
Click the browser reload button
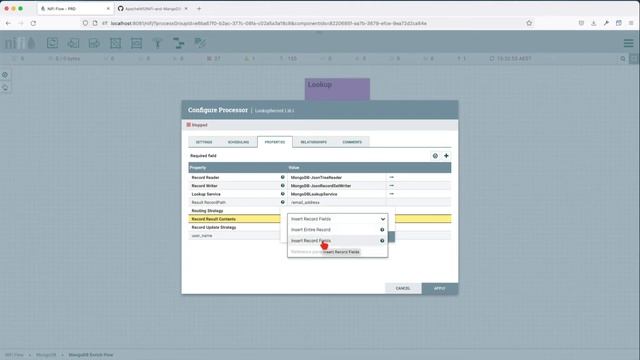coord(33,23)
